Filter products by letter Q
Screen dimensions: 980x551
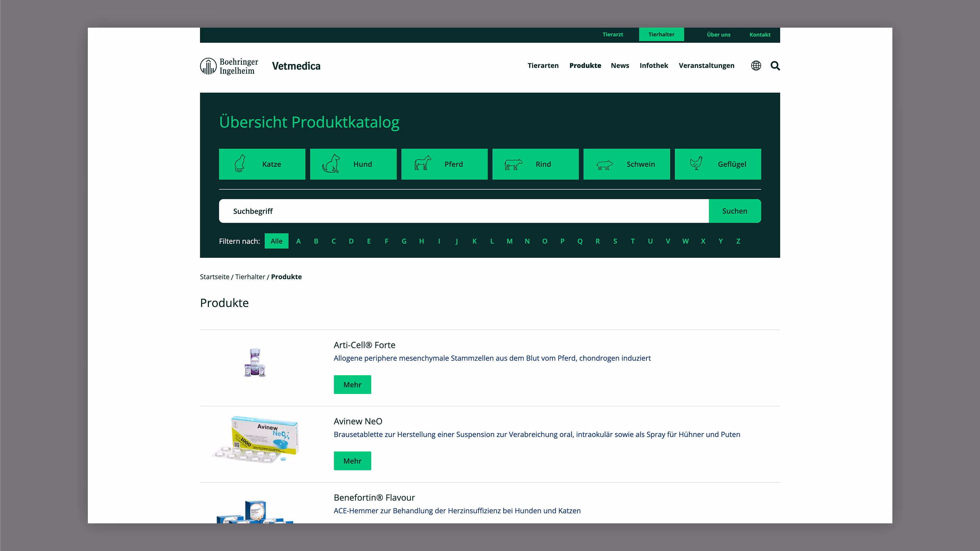[x=580, y=241]
